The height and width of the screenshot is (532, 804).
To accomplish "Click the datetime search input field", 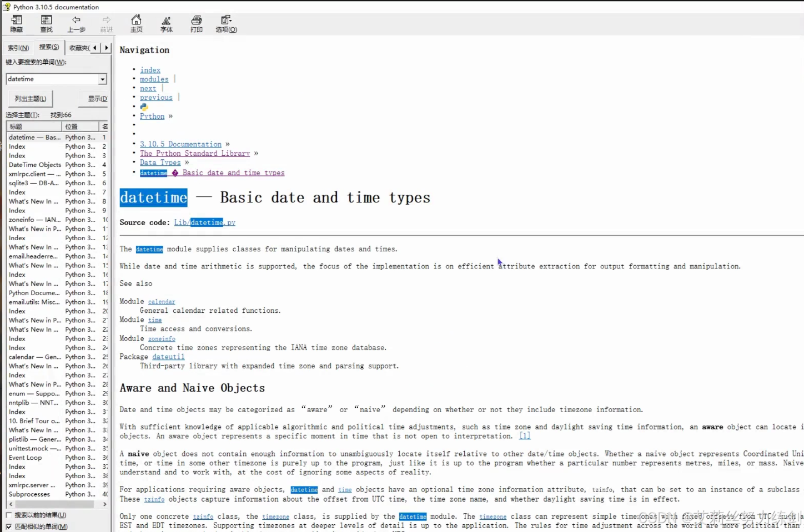I will point(52,79).
